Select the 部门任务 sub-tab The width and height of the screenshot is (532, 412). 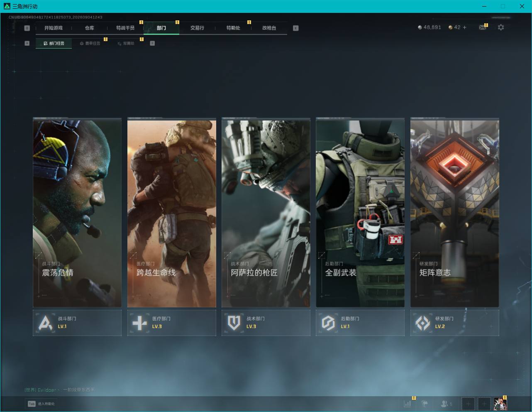(54, 43)
